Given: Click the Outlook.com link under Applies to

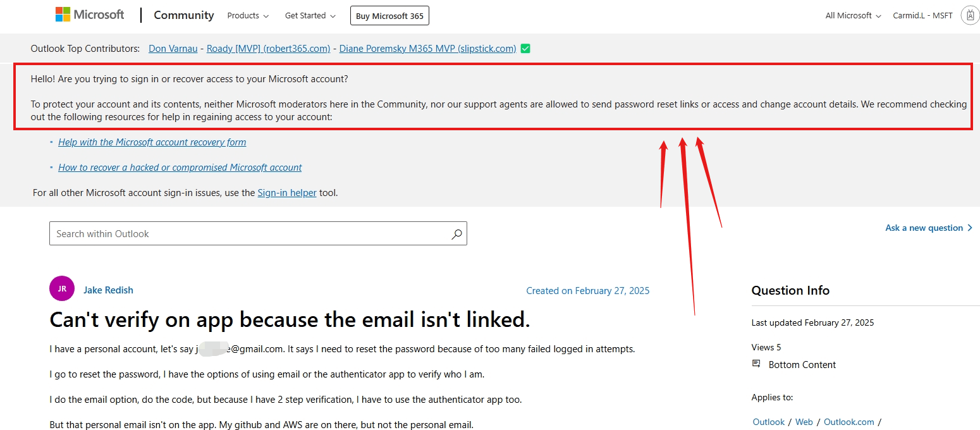Looking at the screenshot, I should (x=849, y=422).
